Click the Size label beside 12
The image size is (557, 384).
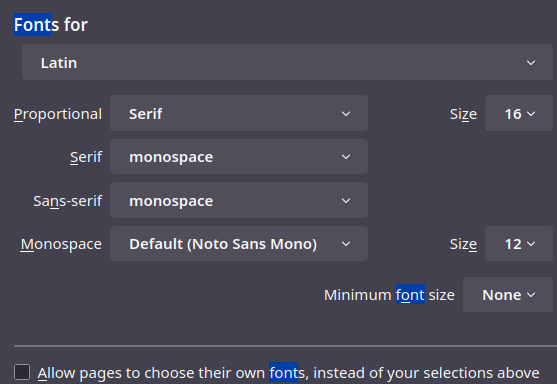point(464,244)
